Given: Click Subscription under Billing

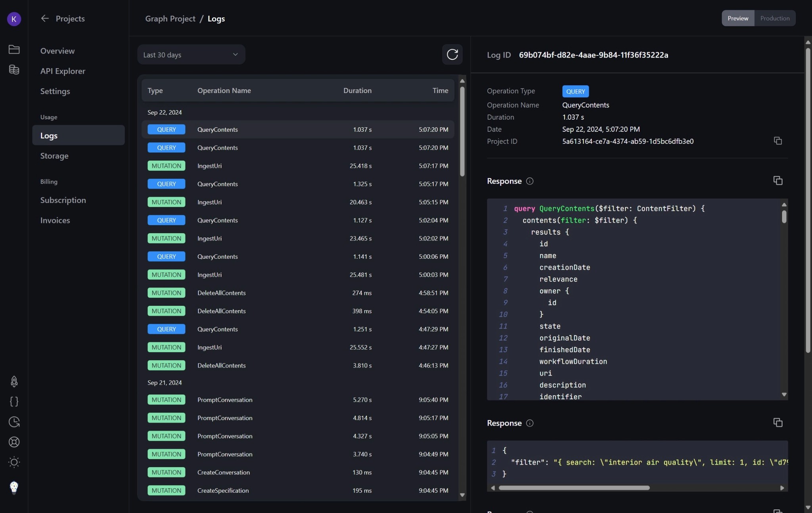Looking at the screenshot, I should click(63, 200).
